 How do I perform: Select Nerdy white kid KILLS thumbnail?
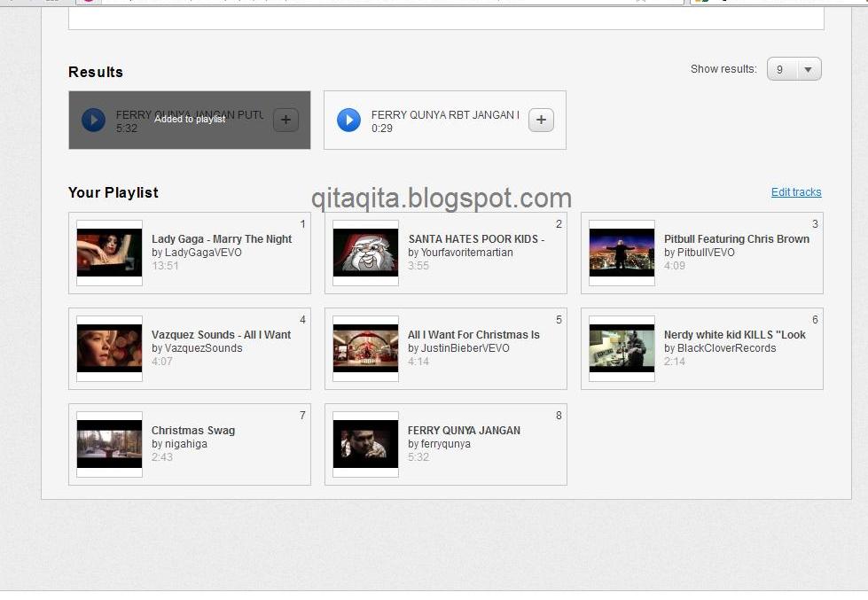coord(622,348)
